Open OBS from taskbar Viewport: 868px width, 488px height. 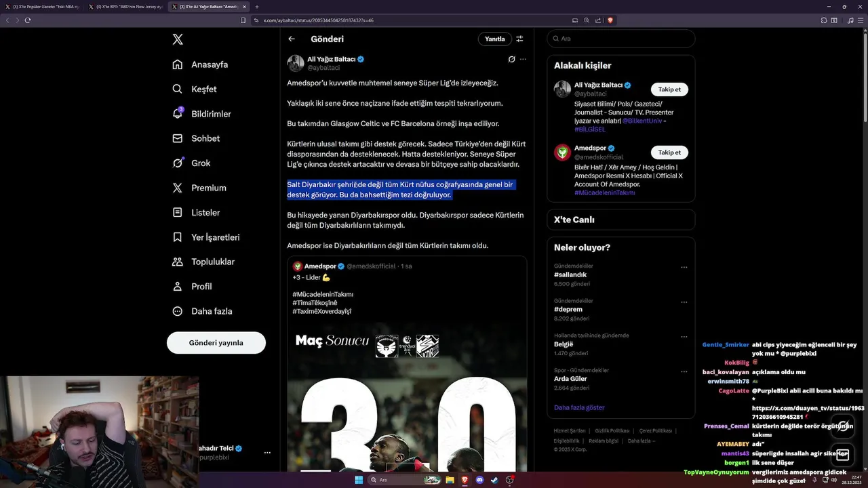coord(509,480)
